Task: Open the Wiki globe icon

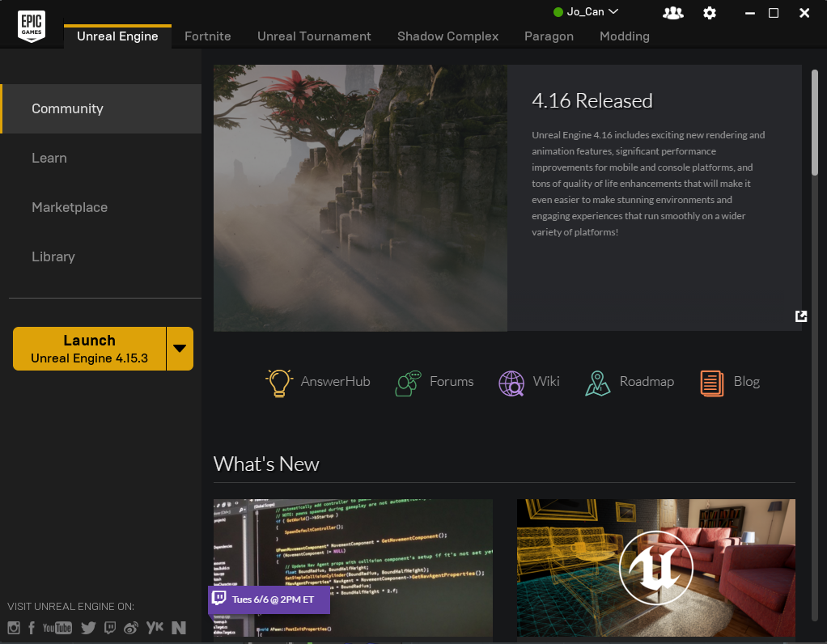Action: (x=511, y=383)
